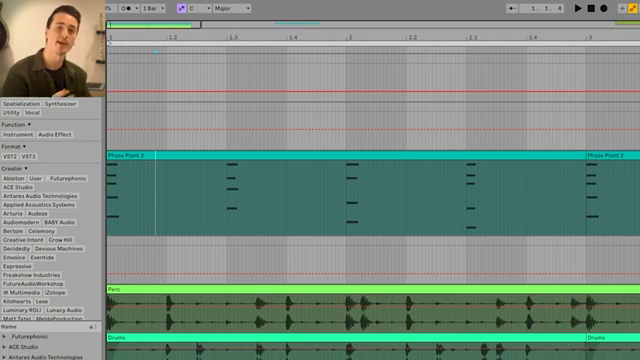Select the second Phase Plant 2 clip at bar 3
640x360 pixels.
(613, 156)
